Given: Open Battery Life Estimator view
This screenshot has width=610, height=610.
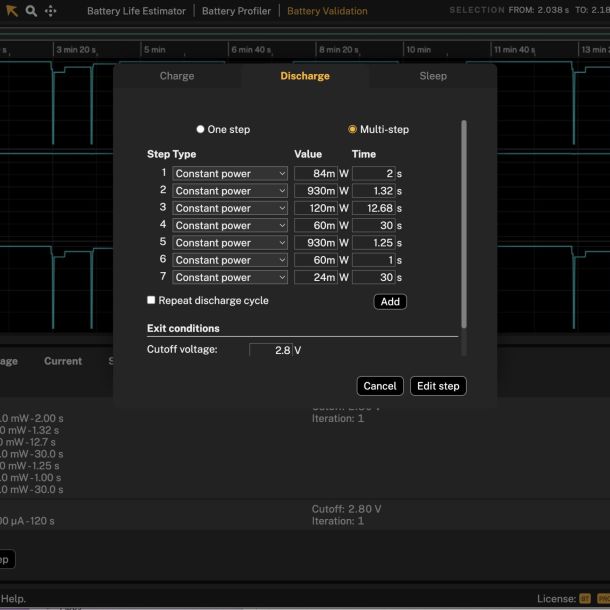Looking at the screenshot, I should pos(136,11).
